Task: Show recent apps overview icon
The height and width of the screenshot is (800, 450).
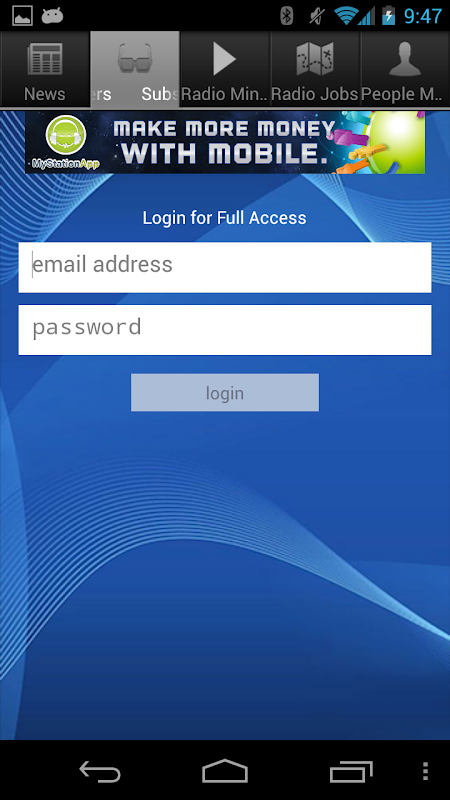Action: 351,771
